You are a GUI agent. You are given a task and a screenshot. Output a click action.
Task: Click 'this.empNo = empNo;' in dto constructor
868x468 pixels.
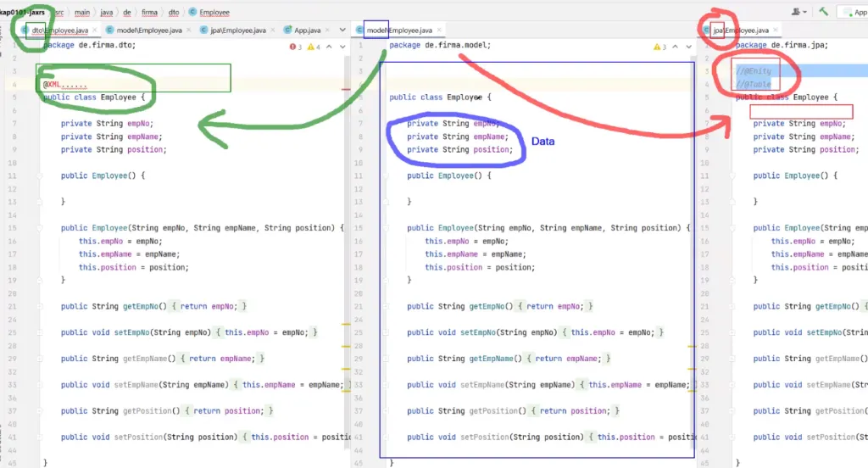[120, 242]
